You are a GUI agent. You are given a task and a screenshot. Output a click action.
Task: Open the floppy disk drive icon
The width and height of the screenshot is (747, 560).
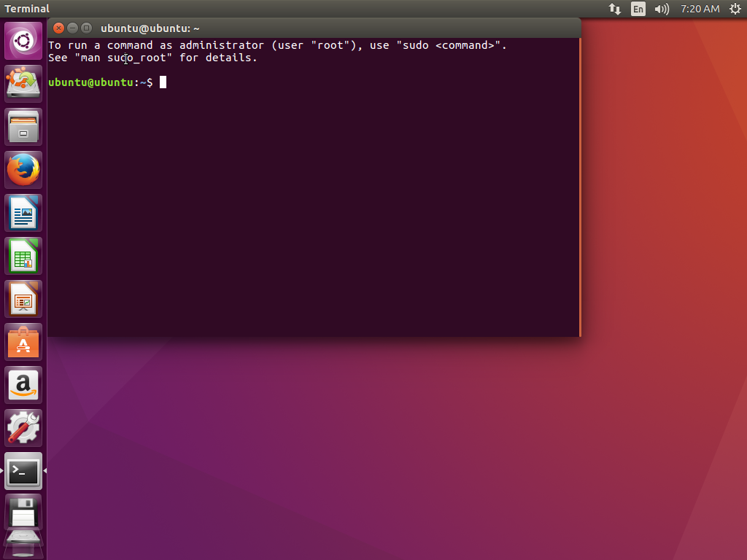pyautogui.click(x=23, y=513)
